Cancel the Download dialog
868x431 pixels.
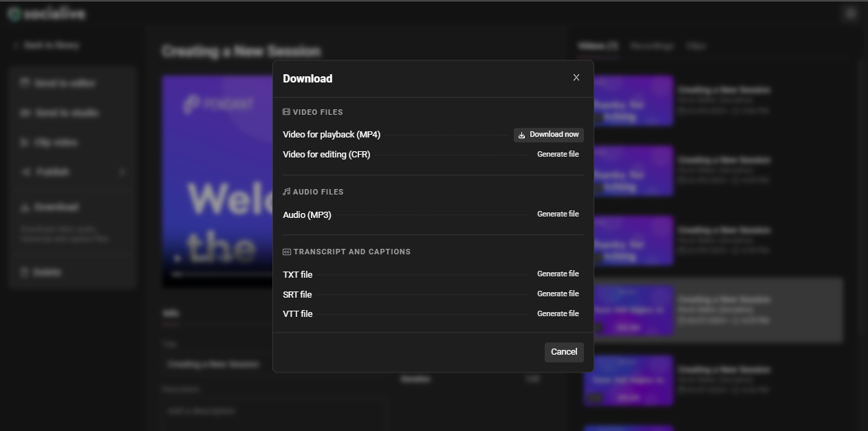pos(564,352)
